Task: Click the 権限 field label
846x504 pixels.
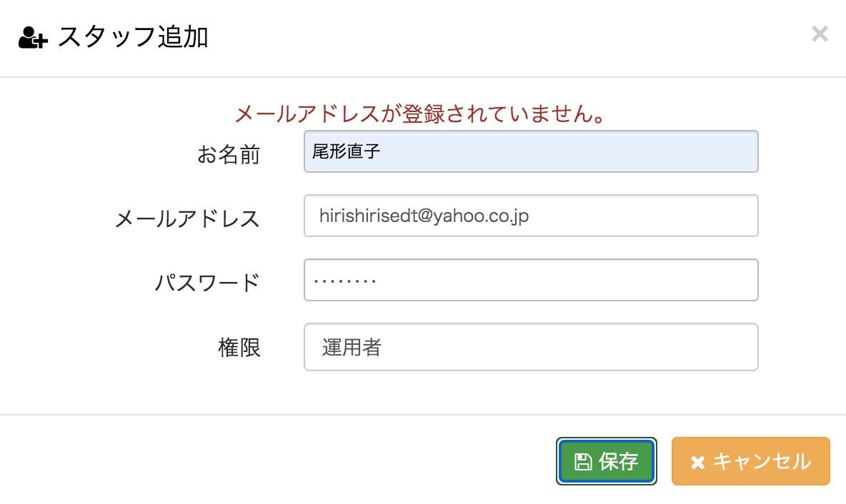Action: pos(239,348)
